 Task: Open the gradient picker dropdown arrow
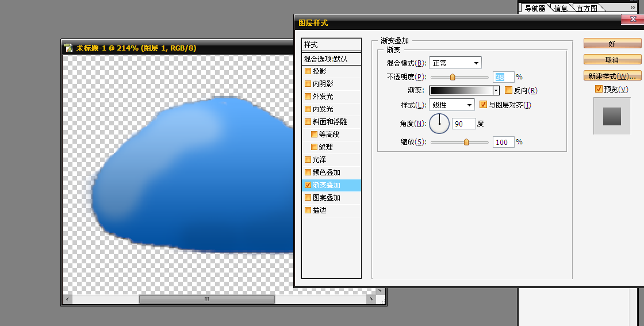pyautogui.click(x=496, y=90)
